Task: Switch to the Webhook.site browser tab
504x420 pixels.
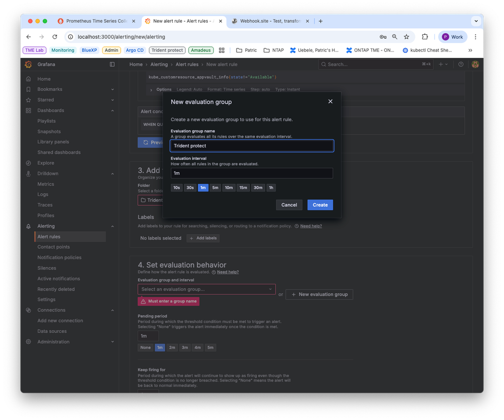Action: pyautogui.click(x=270, y=21)
